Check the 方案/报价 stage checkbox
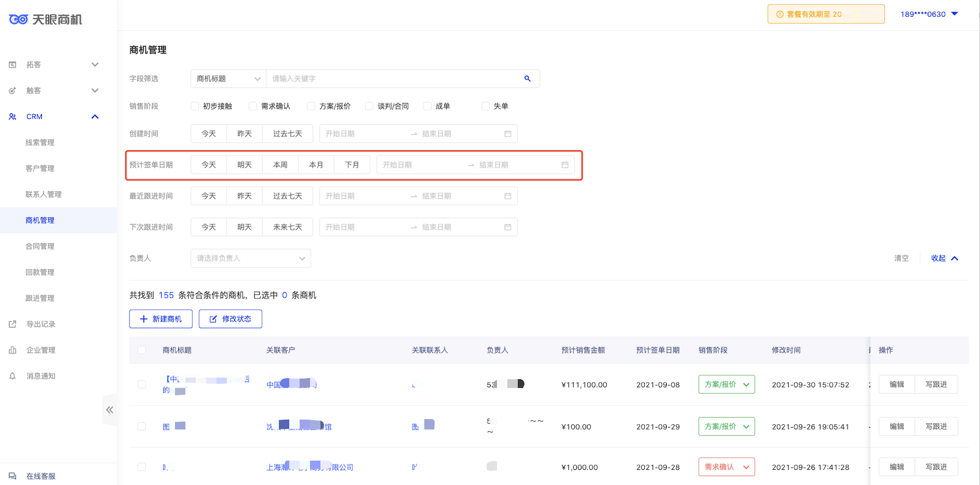The height and width of the screenshot is (485, 980). (x=311, y=106)
